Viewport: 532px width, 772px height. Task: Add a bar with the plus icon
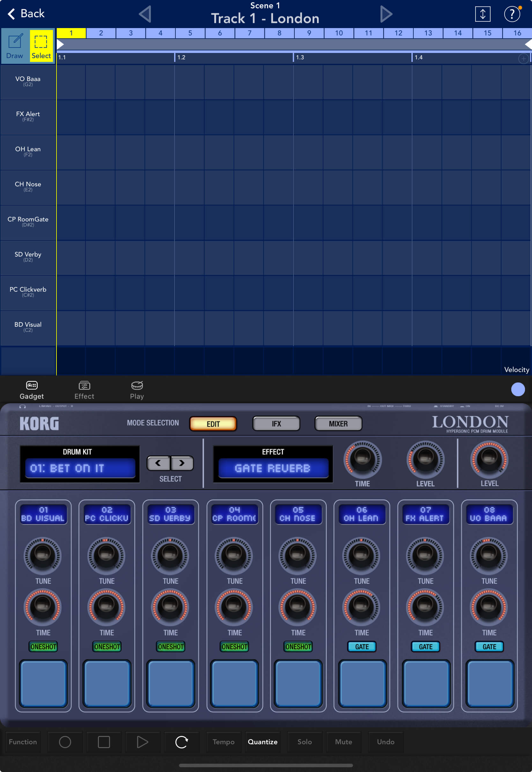523,59
